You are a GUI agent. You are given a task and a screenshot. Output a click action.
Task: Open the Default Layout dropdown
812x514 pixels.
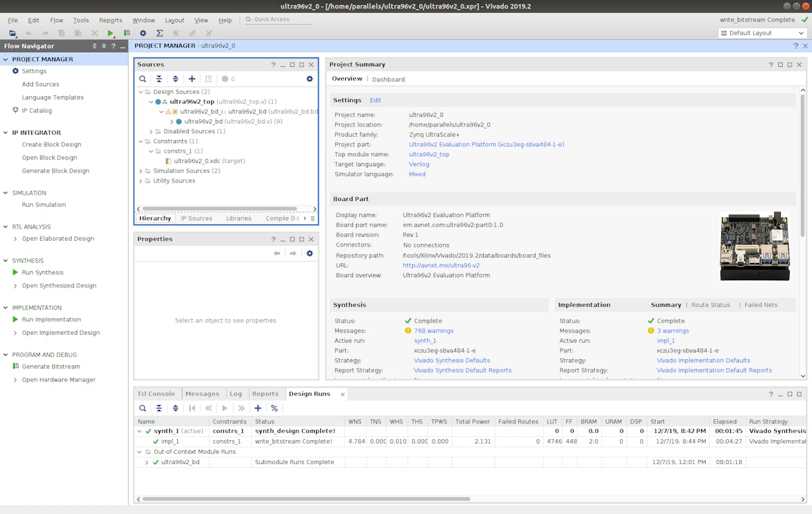click(x=763, y=33)
